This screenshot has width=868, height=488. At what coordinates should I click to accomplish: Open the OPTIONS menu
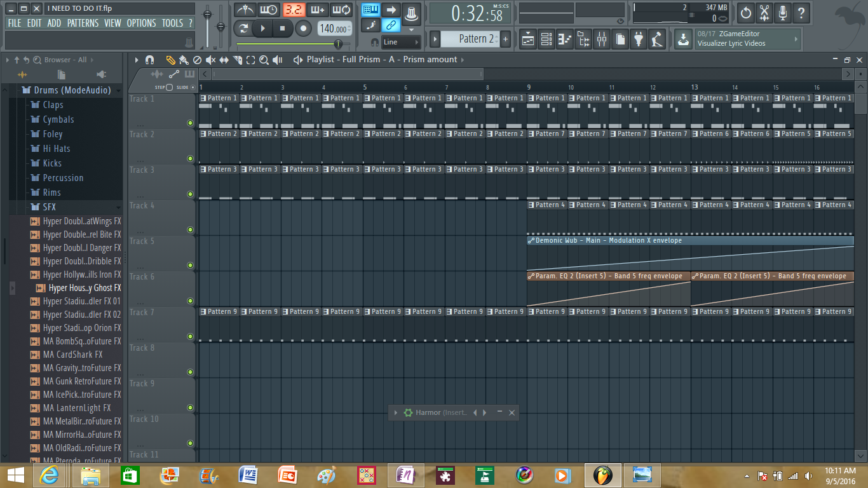tap(141, 23)
